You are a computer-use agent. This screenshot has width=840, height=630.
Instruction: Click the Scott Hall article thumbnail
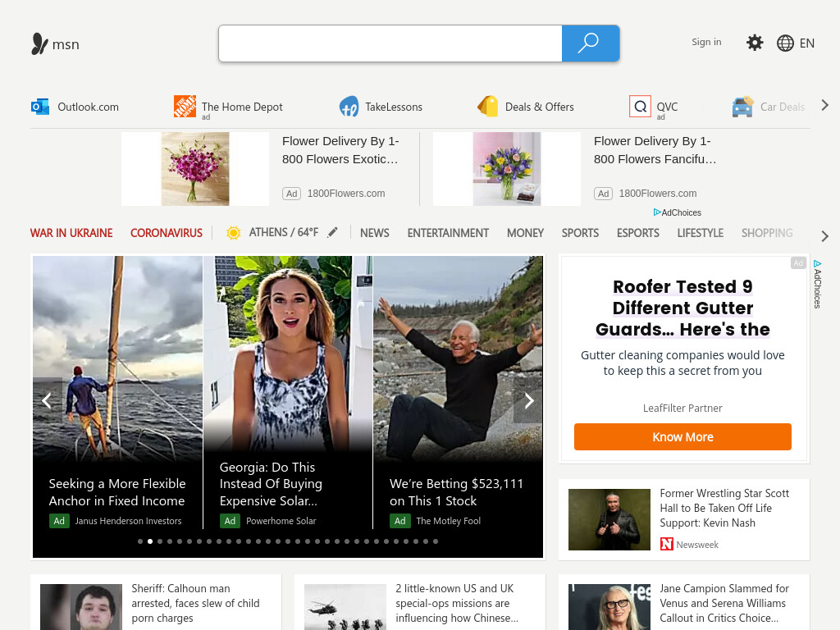tap(609, 519)
